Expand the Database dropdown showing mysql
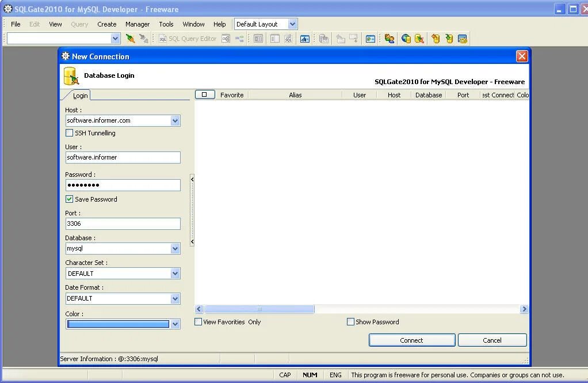The width and height of the screenshot is (588, 383). tap(175, 248)
